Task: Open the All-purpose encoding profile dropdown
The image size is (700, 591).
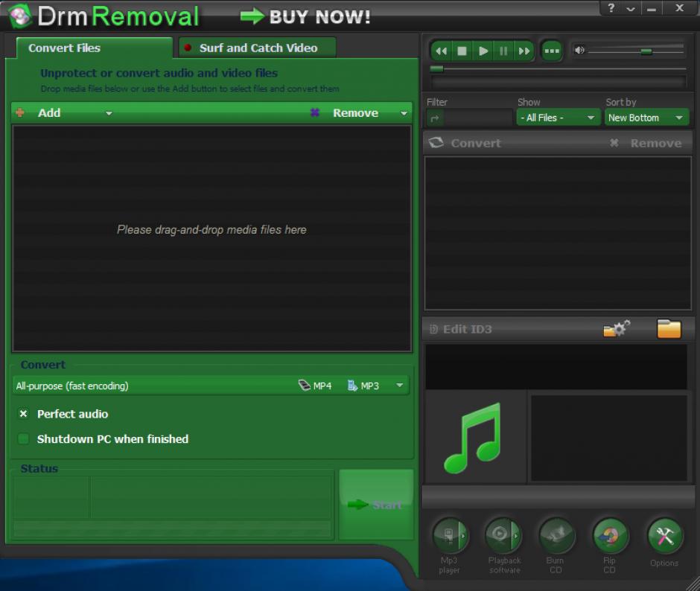Action: click(x=211, y=386)
